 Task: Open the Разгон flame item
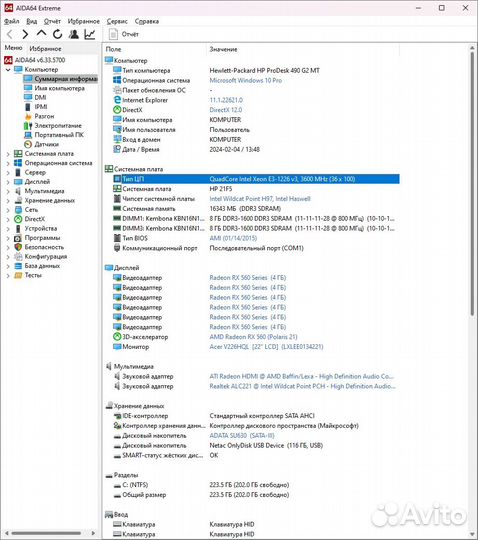click(44, 116)
